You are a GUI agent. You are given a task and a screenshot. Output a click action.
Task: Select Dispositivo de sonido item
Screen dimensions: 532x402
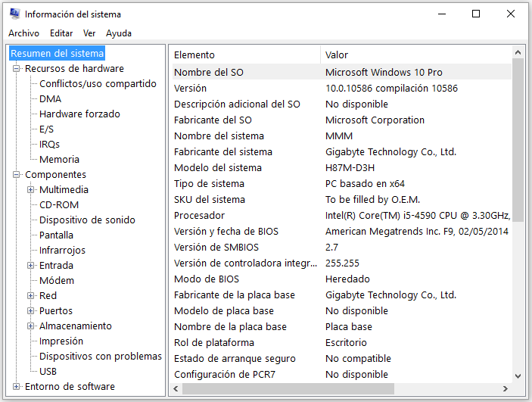87,220
